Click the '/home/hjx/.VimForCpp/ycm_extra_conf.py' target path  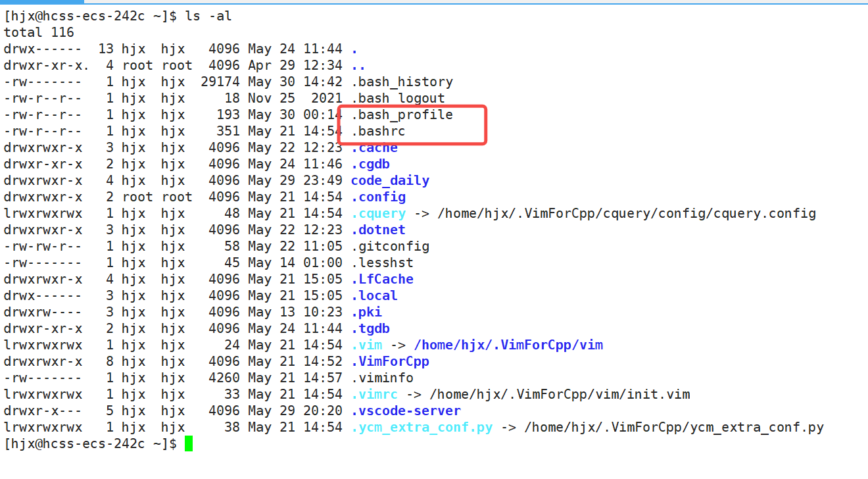(674, 428)
